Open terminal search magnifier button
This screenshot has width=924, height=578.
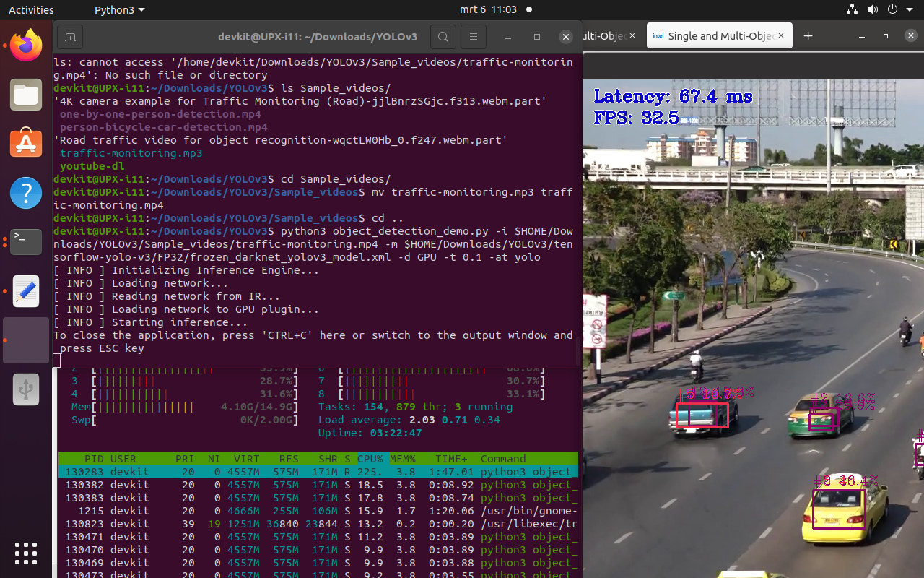point(443,37)
